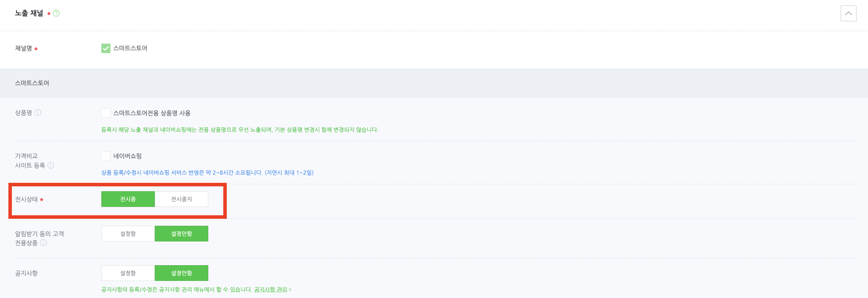The height and width of the screenshot is (298, 868).
Task: Tick the 네이버쇼핑 checkbox
Action: click(106, 156)
